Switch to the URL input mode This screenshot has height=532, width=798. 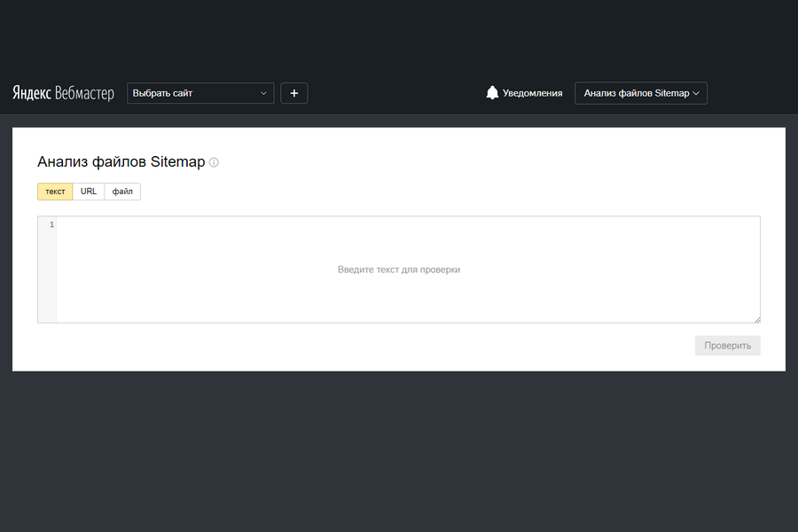(89, 192)
